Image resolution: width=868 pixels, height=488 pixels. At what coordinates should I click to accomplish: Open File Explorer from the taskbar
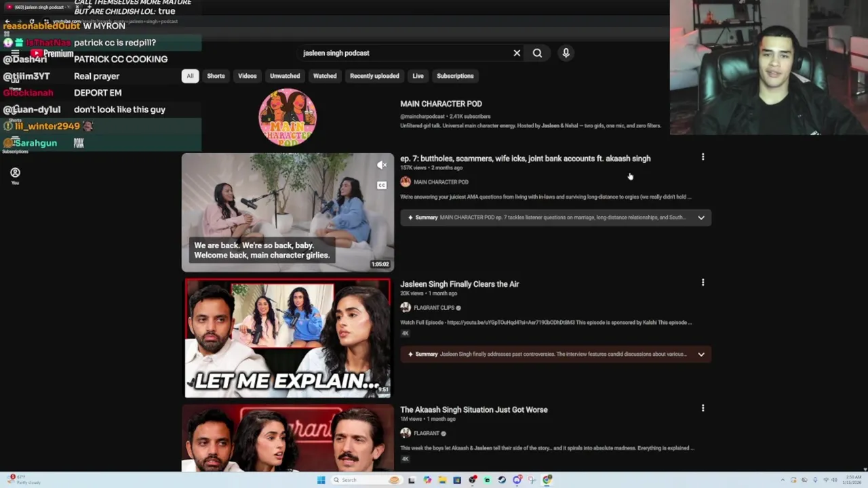[x=442, y=480]
